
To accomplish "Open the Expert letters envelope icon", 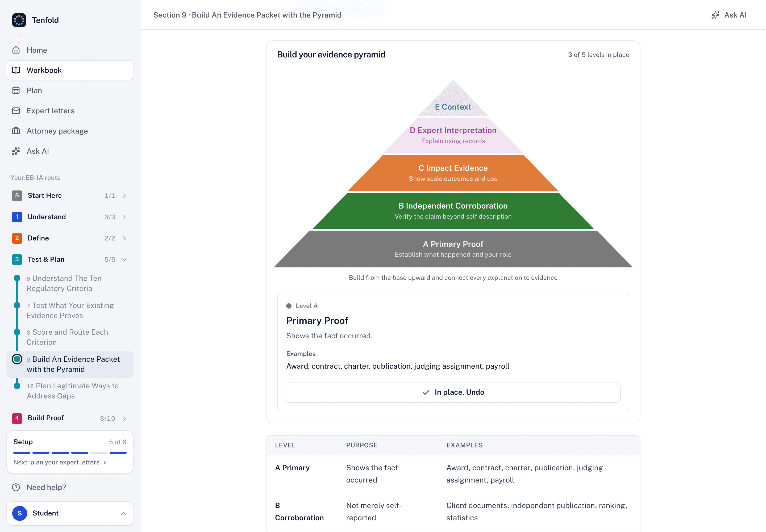I will [x=16, y=111].
